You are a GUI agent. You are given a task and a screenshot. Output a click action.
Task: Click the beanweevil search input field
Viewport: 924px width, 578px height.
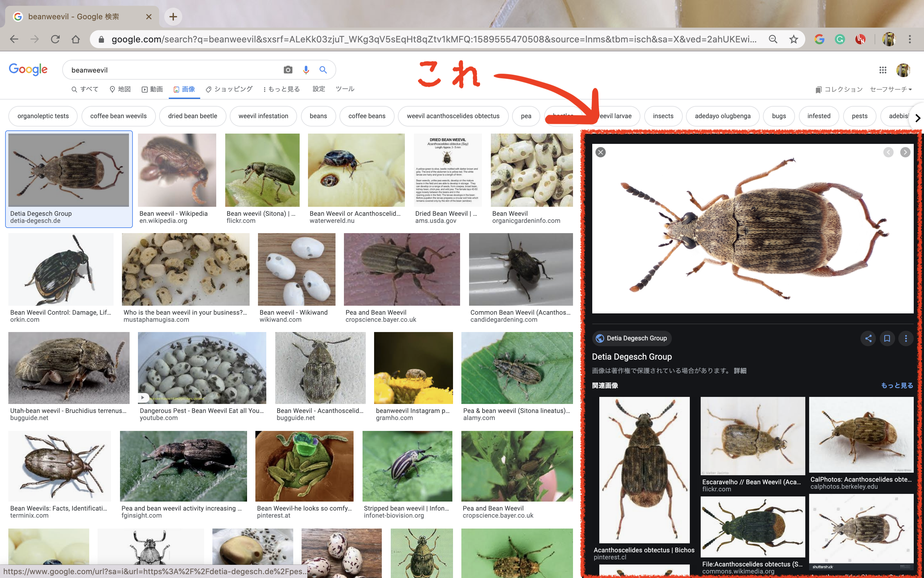pyautogui.click(x=174, y=70)
